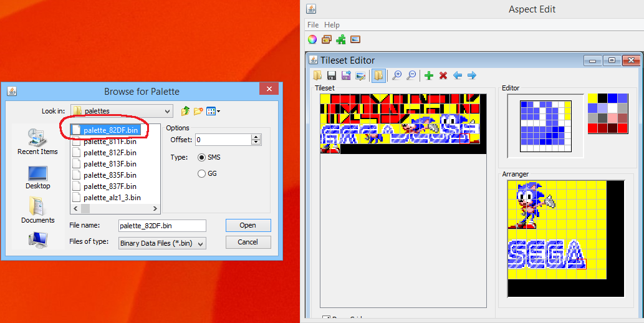The width and height of the screenshot is (644, 323).
Task: Click the Offset value field
Action: tap(223, 140)
